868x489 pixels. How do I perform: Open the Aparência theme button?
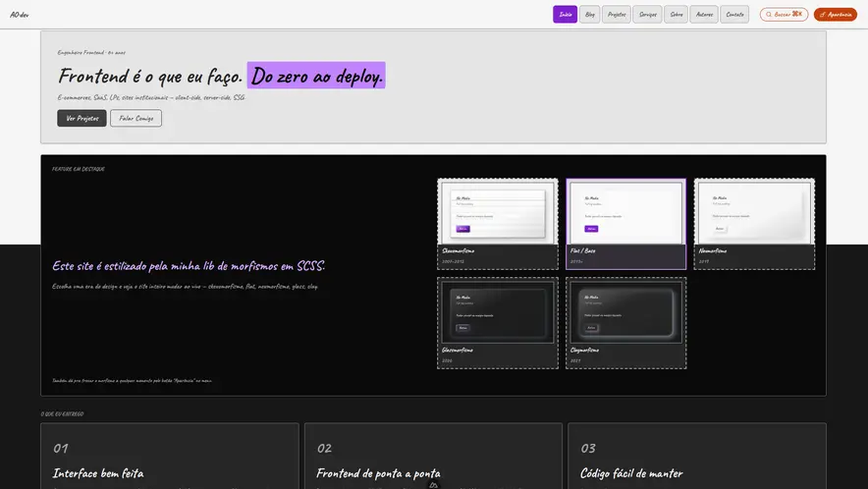click(836, 15)
